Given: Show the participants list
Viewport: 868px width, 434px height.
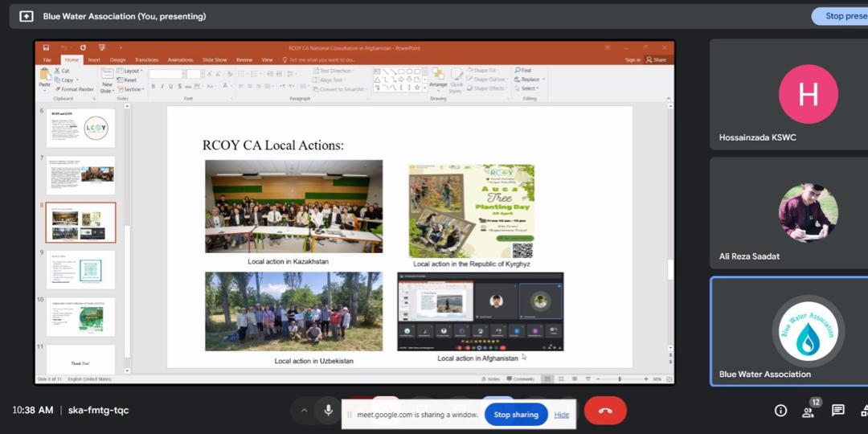Looking at the screenshot, I should [809, 411].
